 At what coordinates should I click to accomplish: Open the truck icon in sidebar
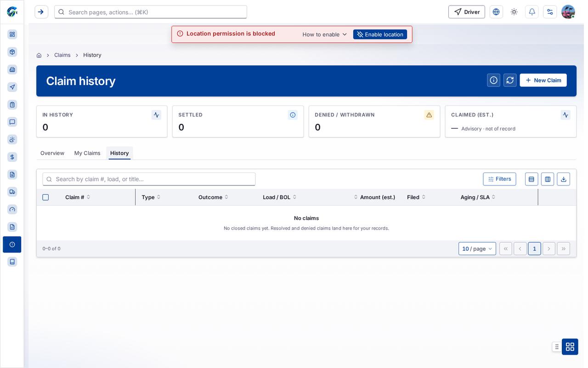12,192
